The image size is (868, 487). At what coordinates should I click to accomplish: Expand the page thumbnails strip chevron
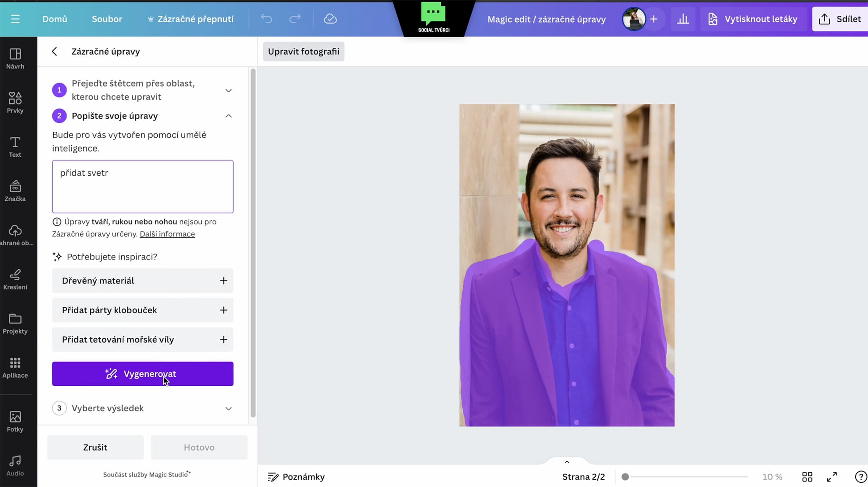click(x=567, y=462)
